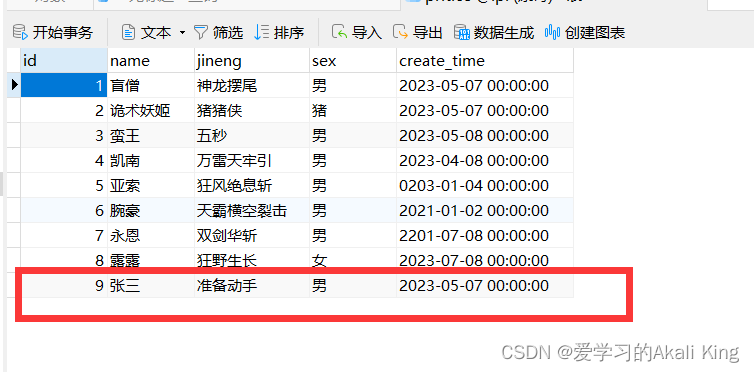Click the 创建图表 create chart button
Screen dimensions: 754x372
pos(585,33)
